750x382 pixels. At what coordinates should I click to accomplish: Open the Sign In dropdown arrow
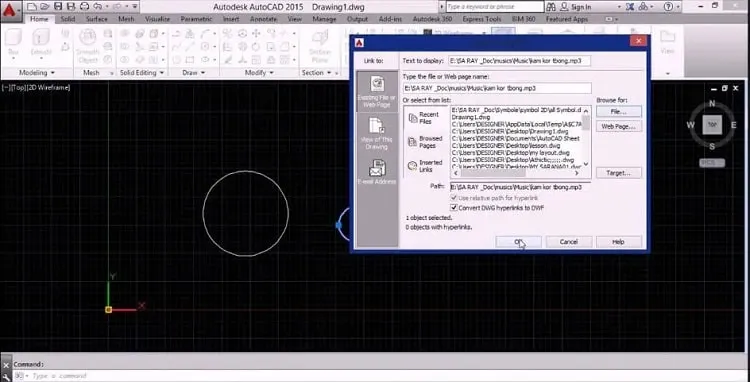619,7
